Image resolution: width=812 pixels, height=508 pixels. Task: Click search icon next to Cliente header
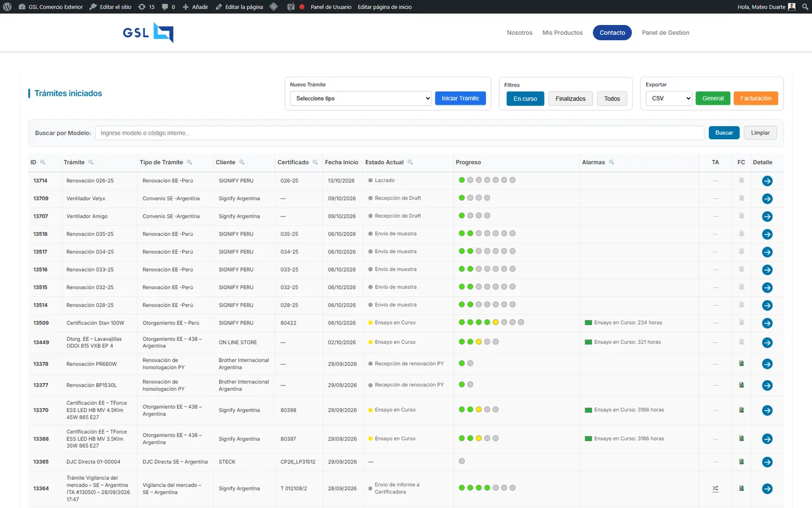(242, 163)
